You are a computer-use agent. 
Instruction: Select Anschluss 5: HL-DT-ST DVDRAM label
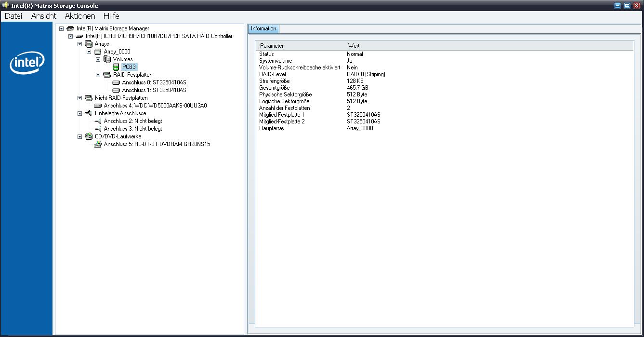tap(157, 144)
